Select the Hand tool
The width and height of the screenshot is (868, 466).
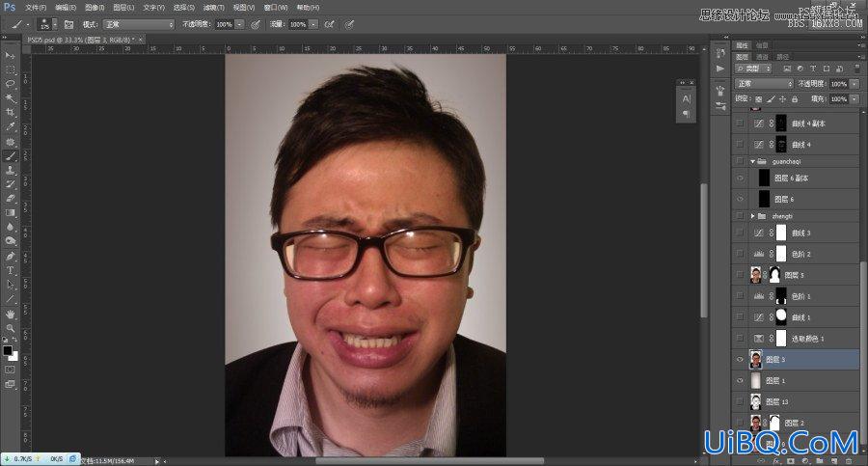(10, 315)
